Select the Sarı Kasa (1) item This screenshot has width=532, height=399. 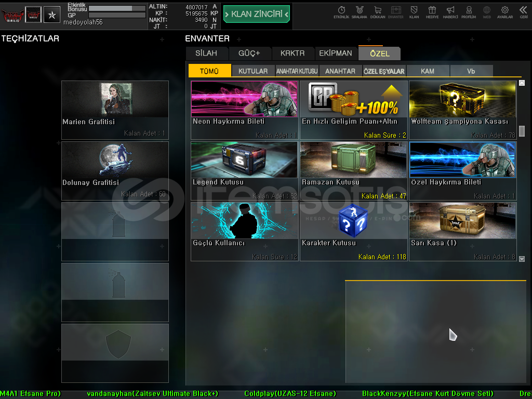(463, 231)
